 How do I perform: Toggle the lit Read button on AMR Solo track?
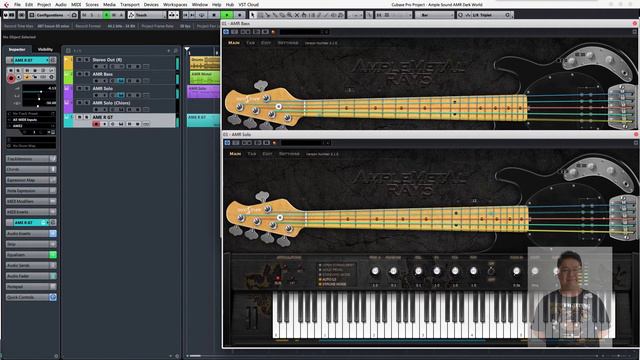(121, 95)
